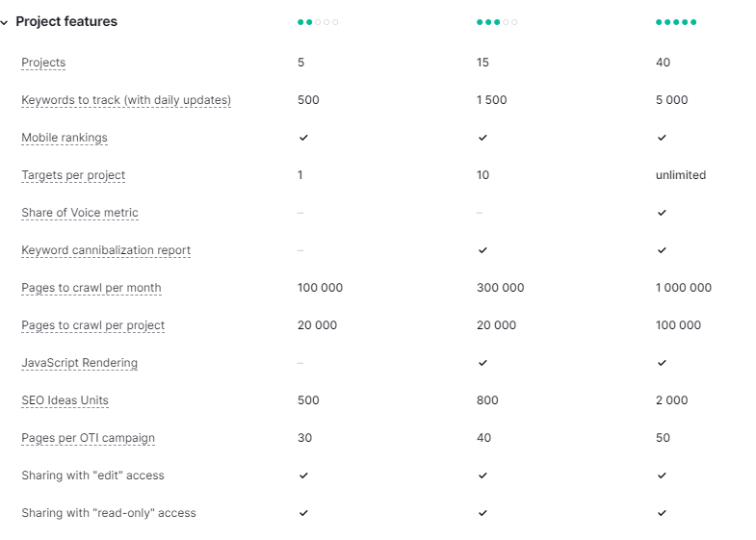Click the Project features heading

click(66, 22)
